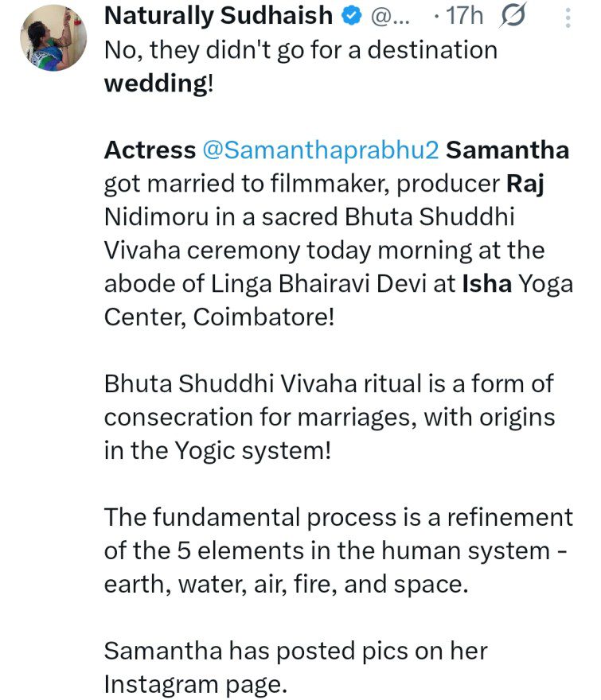Image resolution: width=601 pixels, height=700 pixels.
Task: Click the "Center, Coimbatore!" line
Action: (220, 317)
